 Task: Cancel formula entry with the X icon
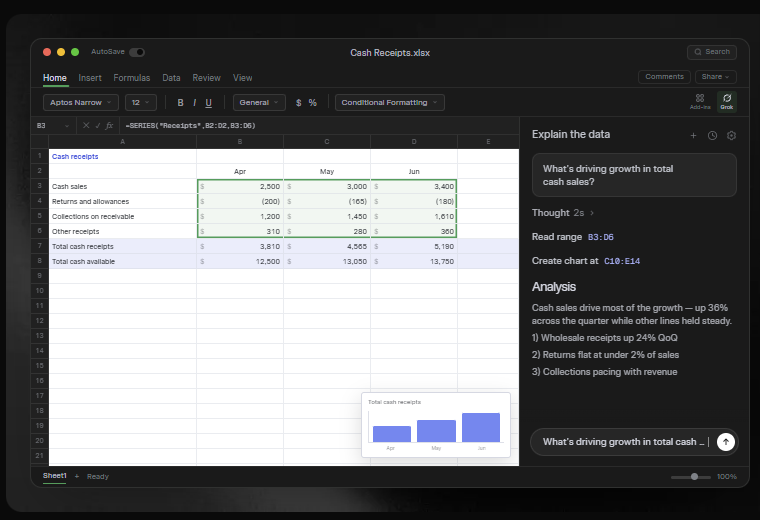point(86,126)
